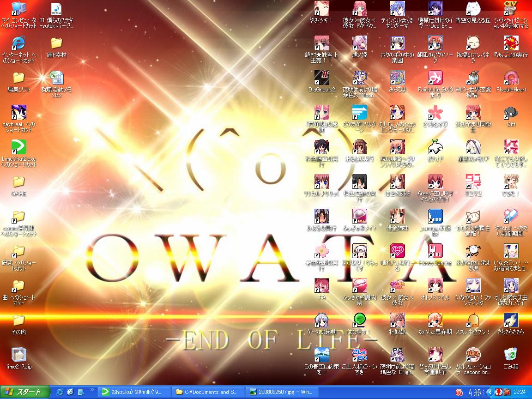Image resolution: width=532 pixels, height=399 pixels.
Task: Select the WLO-世界恋愛機構- shortcut icon
Action: coord(473,78)
